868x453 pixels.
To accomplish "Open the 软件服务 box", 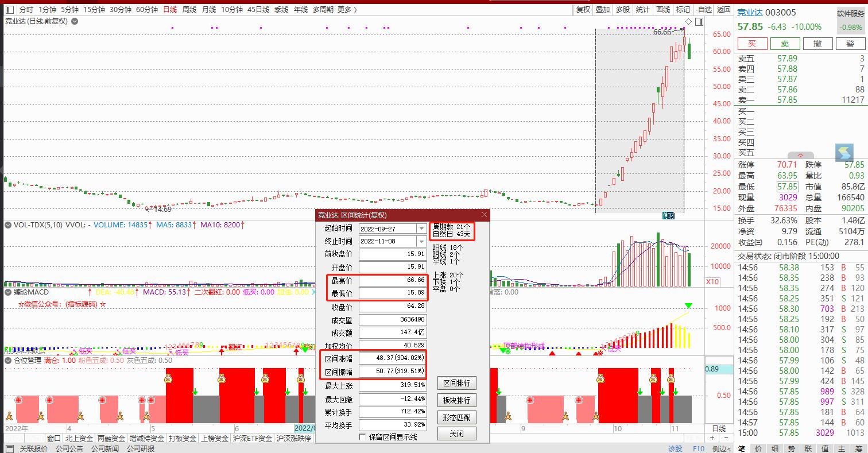I will click(850, 20).
